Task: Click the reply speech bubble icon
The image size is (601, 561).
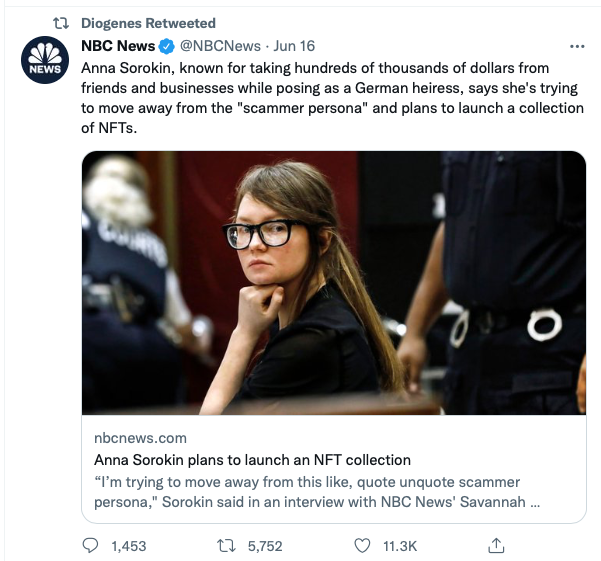Action: (91, 546)
